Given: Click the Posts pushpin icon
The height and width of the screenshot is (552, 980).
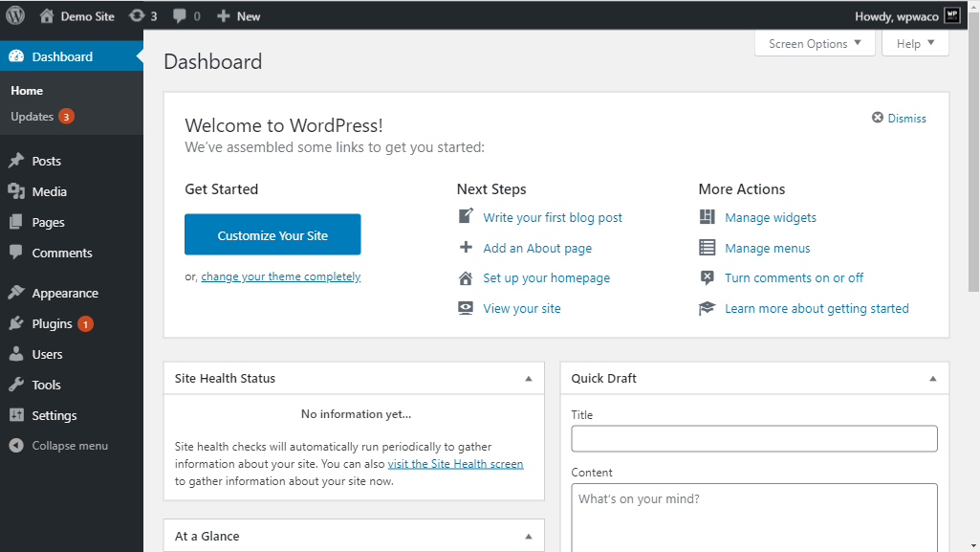Looking at the screenshot, I should [16, 161].
